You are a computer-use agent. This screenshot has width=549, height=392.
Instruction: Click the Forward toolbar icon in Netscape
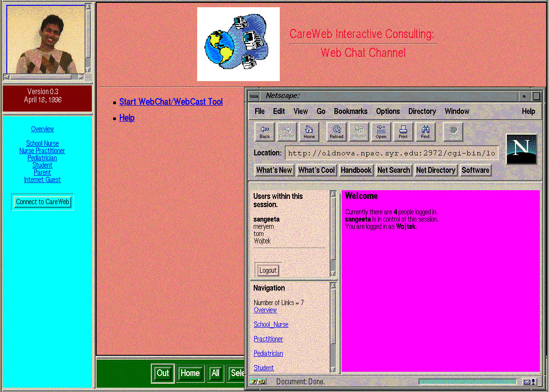point(287,132)
